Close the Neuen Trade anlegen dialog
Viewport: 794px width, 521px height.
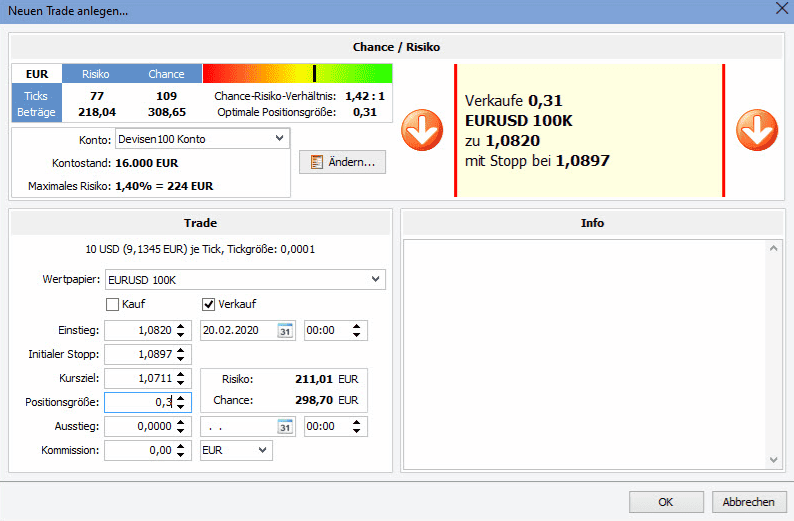[780, 10]
